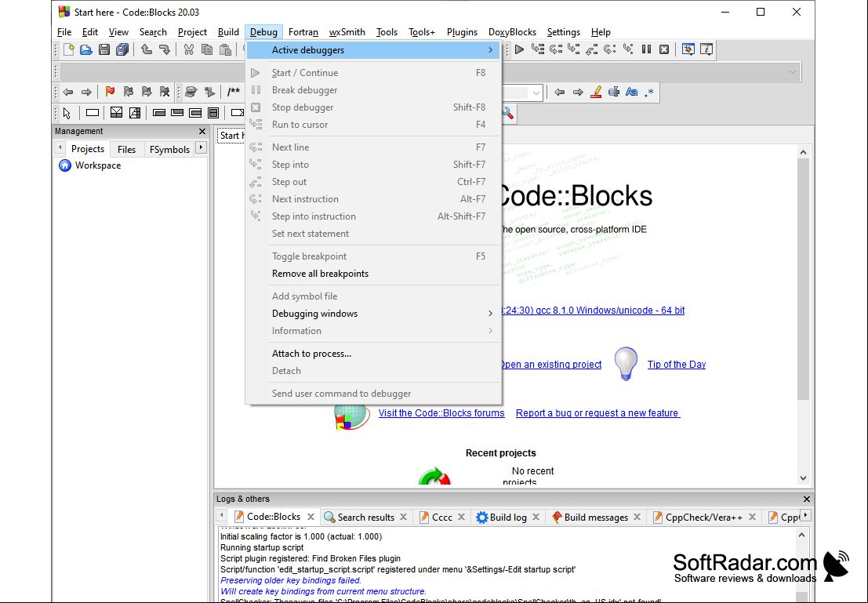Click the Redo arrow icon
The image size is (868, 603).
[x=165, y=50]
